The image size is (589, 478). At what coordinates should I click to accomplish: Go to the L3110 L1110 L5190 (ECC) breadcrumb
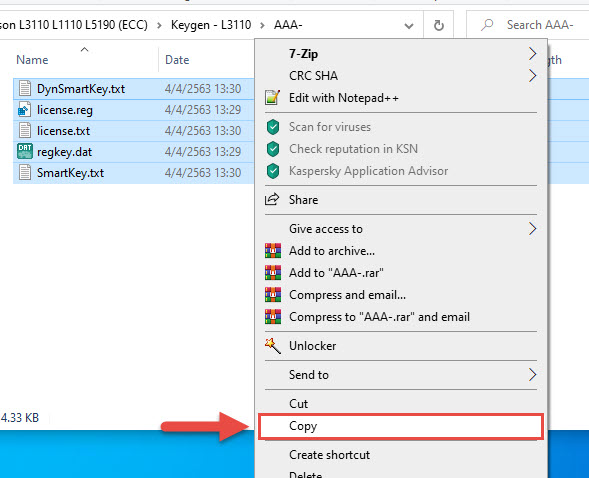(x=73, y=25)
